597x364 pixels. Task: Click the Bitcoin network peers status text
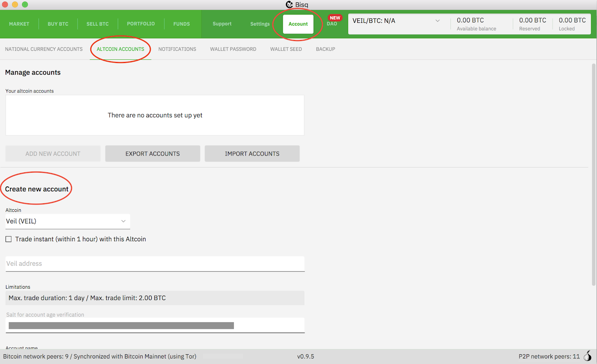tap(100, 357)
